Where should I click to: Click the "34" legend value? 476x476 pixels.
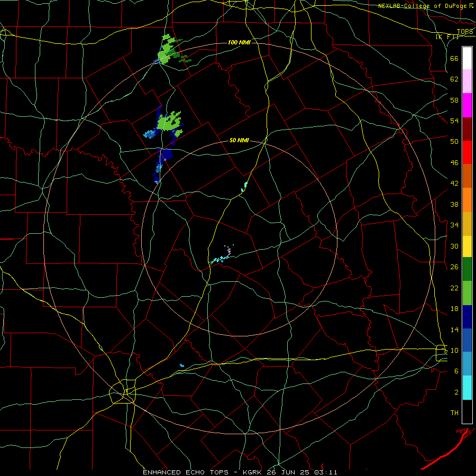(454, 225)
